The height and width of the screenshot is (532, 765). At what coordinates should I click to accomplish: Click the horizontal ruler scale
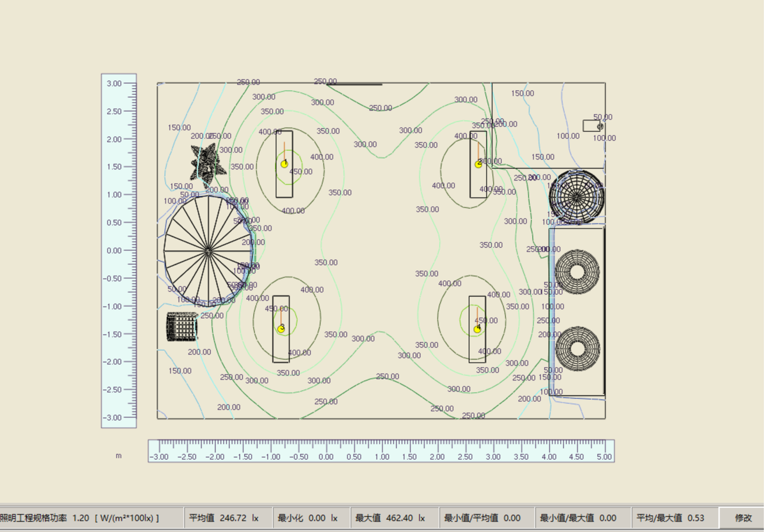tap(380, 451)
